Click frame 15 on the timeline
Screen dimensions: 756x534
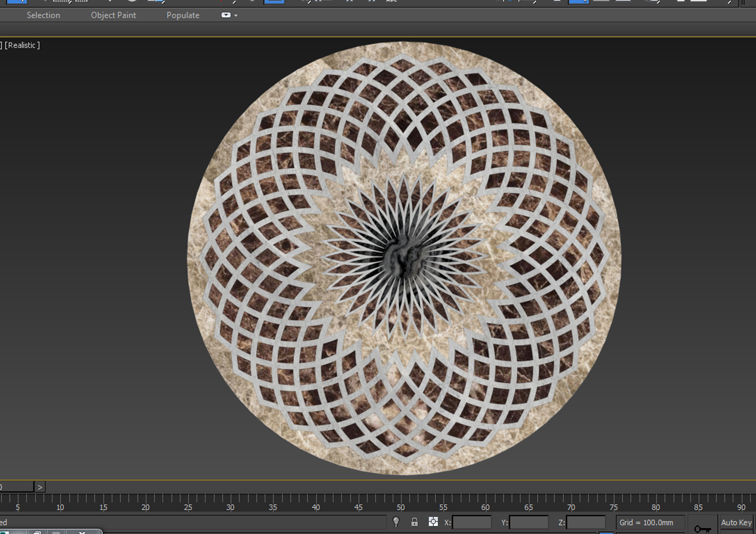(103, 508)
